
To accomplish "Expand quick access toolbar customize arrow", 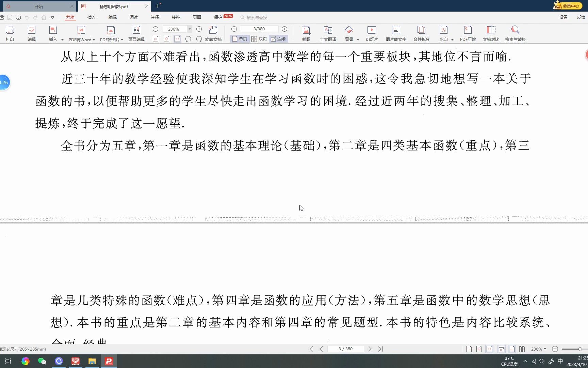I will tap(52, 17).
